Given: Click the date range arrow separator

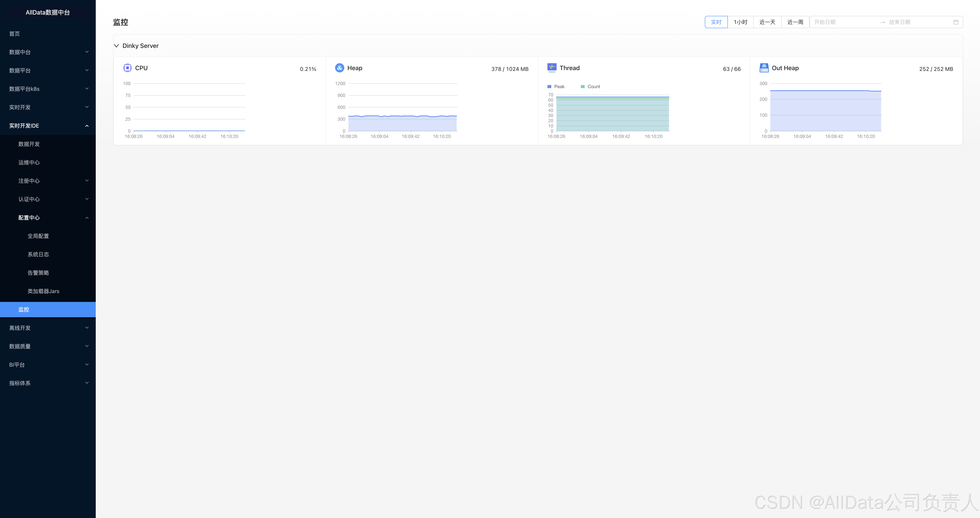Looking at the screenshot, I should pos(883,22).
